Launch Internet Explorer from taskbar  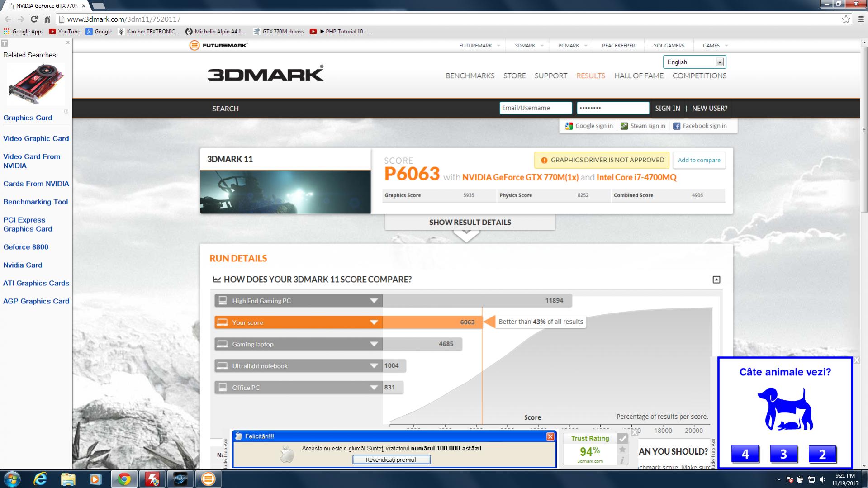pos(40,479)
